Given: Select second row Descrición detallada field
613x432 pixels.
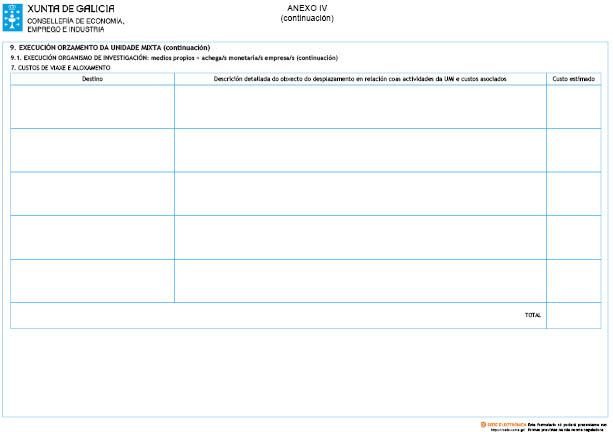Looking at the screenshot, I should 360,150.
